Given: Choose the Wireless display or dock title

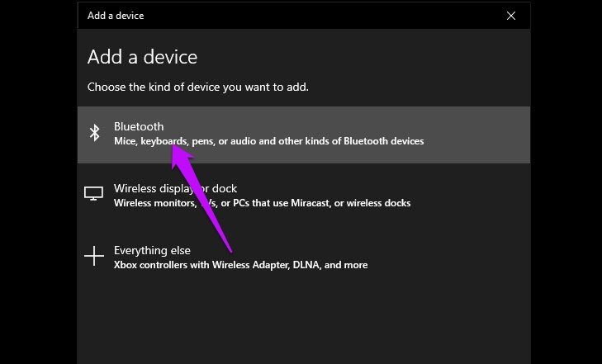Looking at the screenshot, I should tap(175, 188).
